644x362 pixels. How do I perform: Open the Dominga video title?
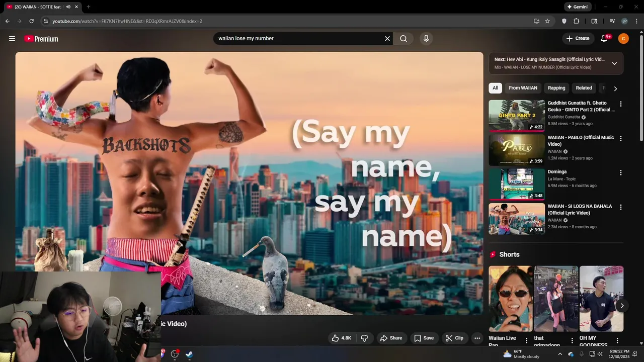pos(557,172)
